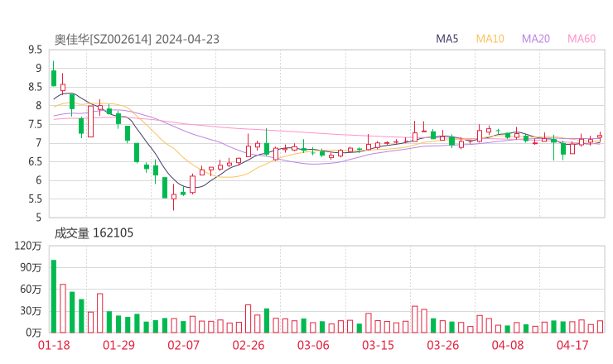Viewport: 613px width, 364px height.
Task: Click the 5.5 price axis label
Action: point(35,199)
